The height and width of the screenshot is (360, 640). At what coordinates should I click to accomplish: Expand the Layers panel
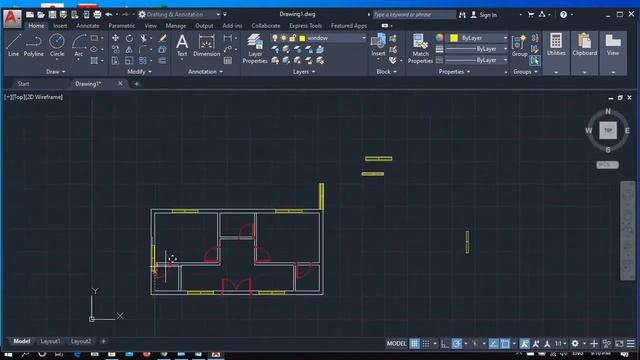pos(304,71)
